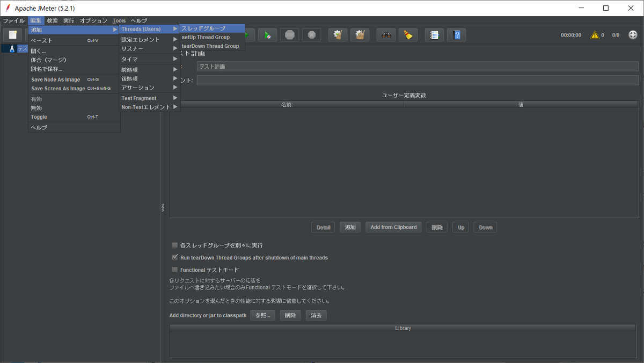Viewport: 644px width, 363px height.
Task: Expand the 設定エレメント submenu
Action: [149, 40]
